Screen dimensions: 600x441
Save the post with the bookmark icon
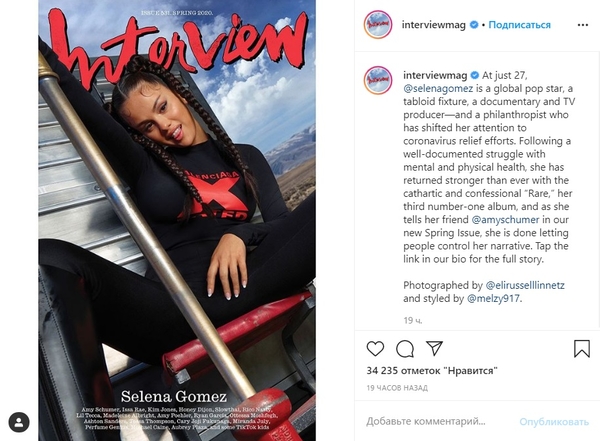tap(582, 349)
